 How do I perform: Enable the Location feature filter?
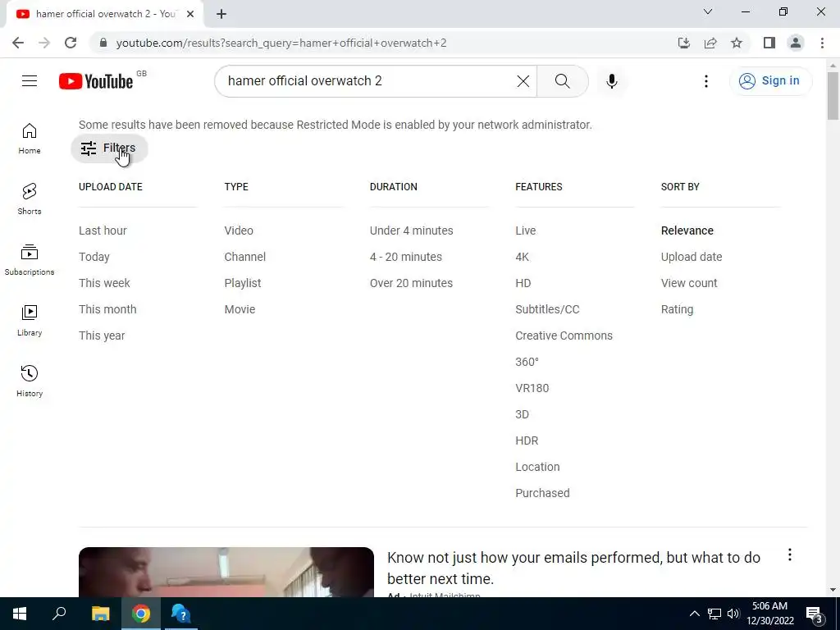click(537, 467)
